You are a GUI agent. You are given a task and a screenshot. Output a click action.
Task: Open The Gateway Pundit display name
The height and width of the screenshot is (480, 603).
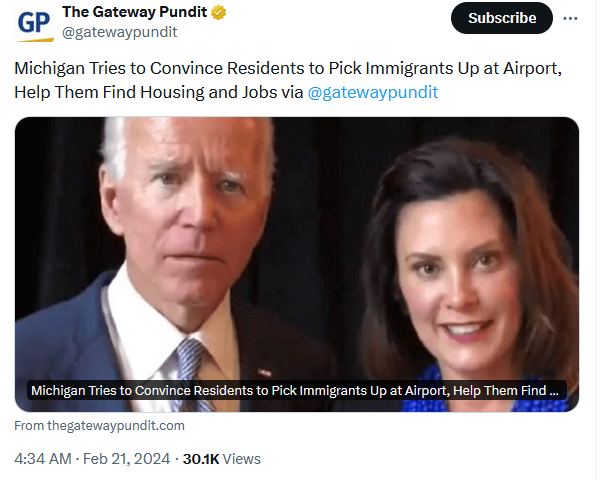click(x=134, y=12)
